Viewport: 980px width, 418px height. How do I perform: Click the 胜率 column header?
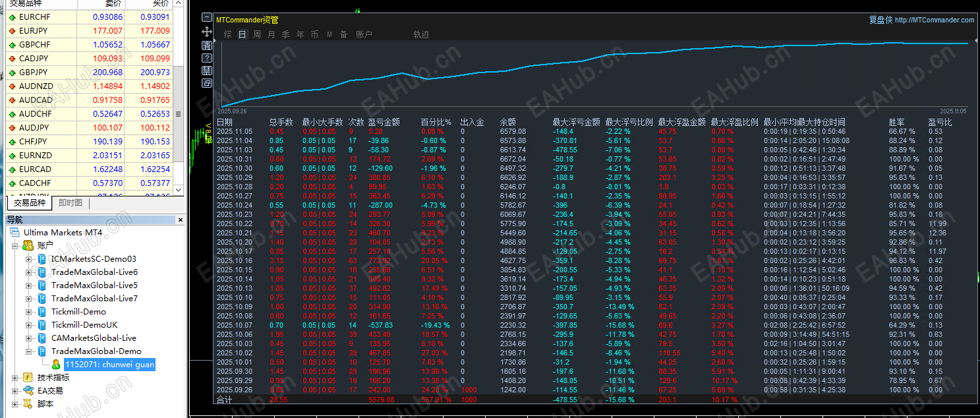[x=897, y=122]
